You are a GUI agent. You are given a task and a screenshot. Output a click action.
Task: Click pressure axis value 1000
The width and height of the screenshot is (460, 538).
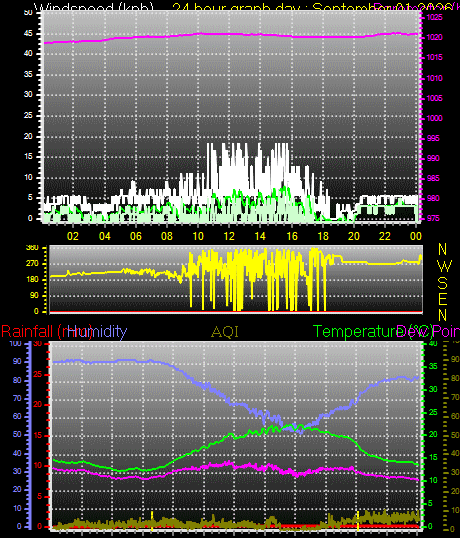(435, 118)
